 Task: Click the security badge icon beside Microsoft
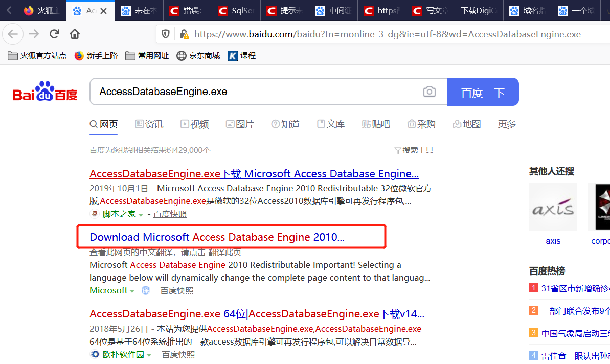pos(146,291)
